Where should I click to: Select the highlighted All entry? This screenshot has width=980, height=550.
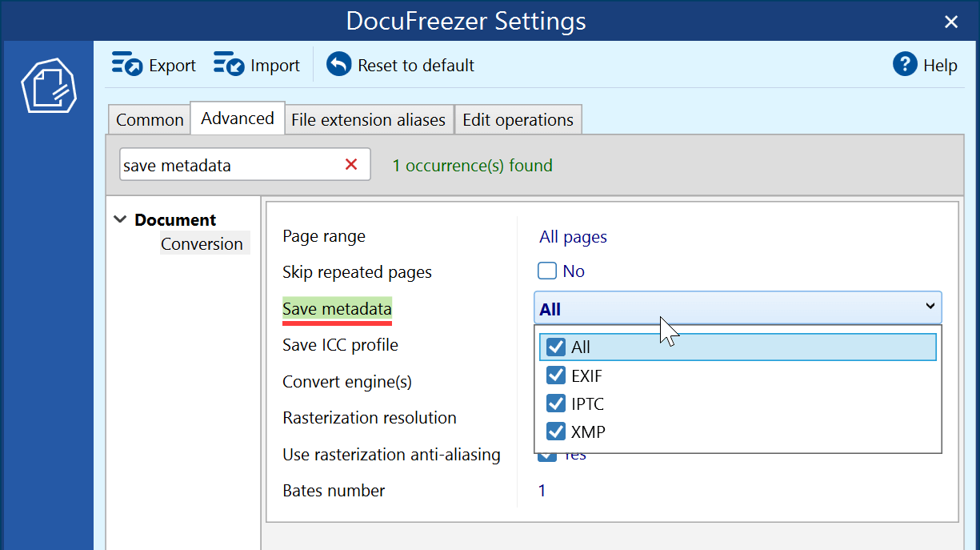585,347
